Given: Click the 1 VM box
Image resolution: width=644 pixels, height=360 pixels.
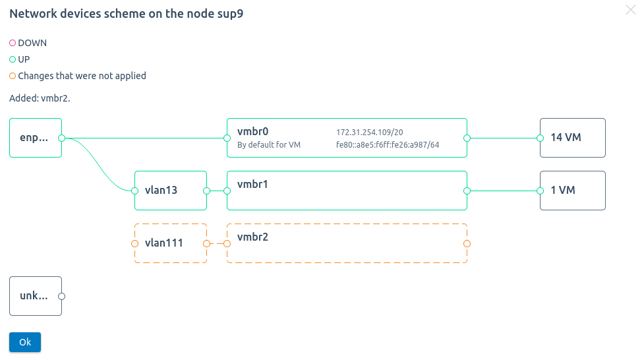Looking at the screenshot, I should pyautogui.click(x=572, y=191).
